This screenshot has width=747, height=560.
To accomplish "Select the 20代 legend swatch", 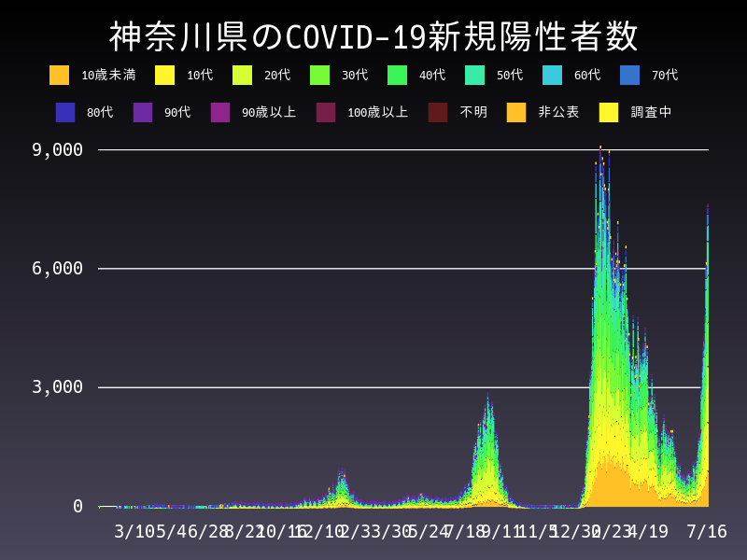I will pos(242,75).
